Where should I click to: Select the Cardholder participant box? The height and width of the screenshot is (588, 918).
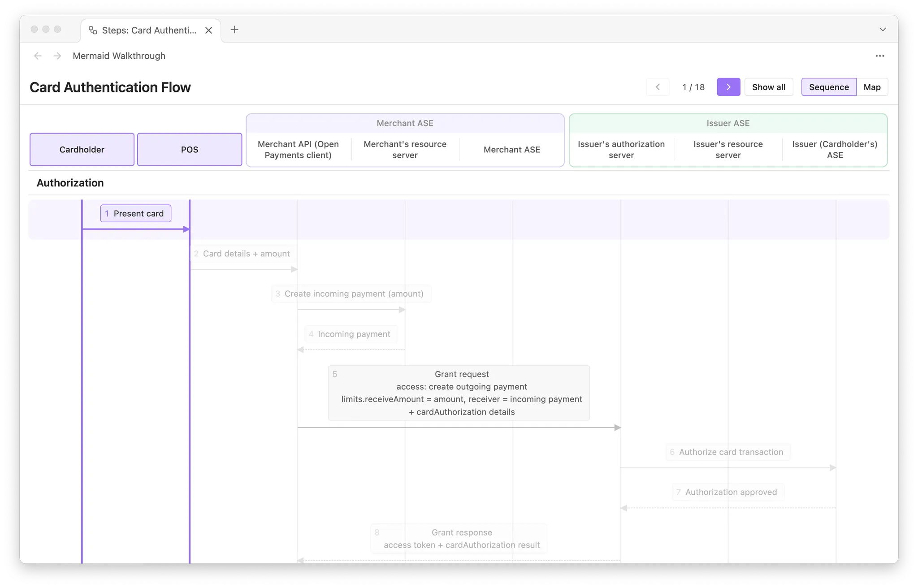tap(82, 150)
